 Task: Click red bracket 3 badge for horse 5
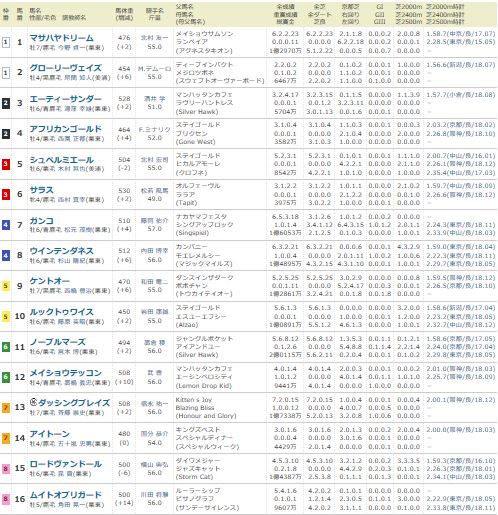(x=6, y=164)
